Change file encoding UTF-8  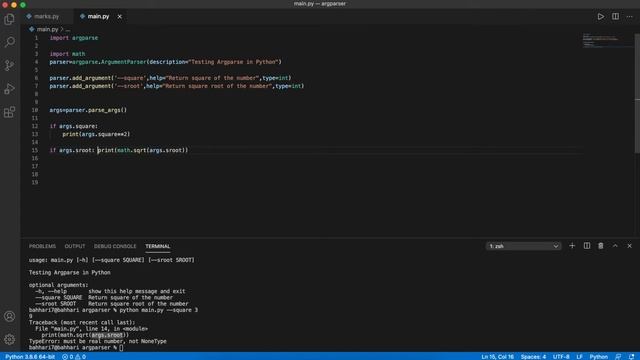(561, 356)
